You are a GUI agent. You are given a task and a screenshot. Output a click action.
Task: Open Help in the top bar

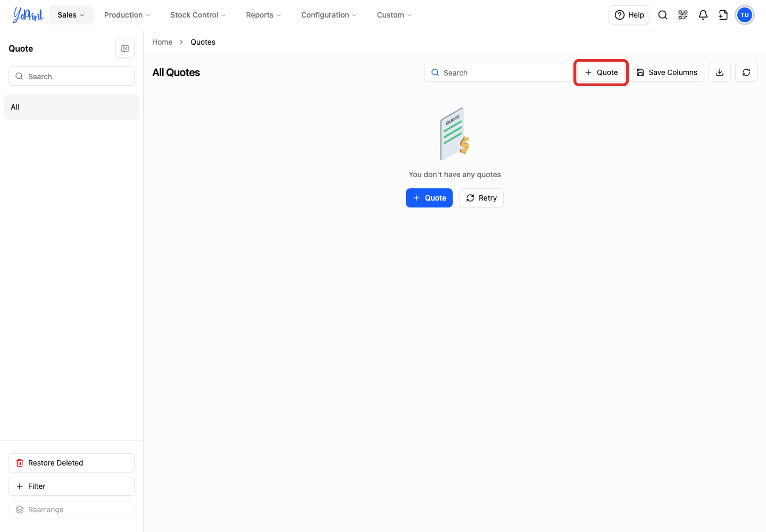tap(629, 15)
